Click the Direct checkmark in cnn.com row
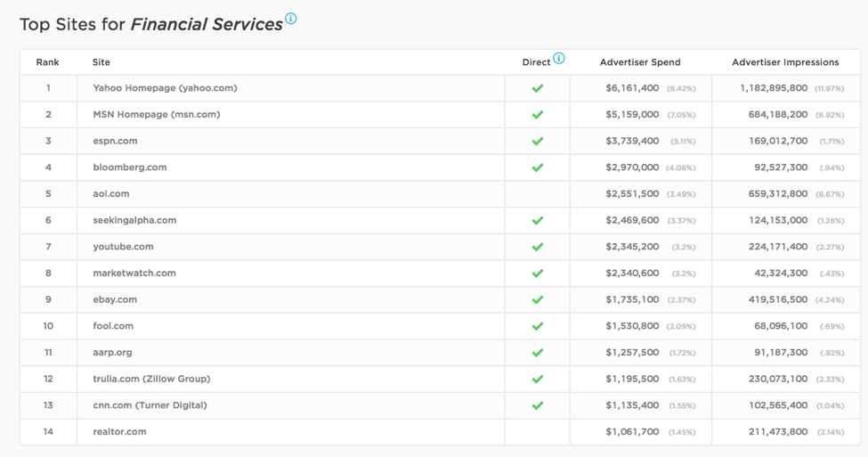 coord(537,405)
